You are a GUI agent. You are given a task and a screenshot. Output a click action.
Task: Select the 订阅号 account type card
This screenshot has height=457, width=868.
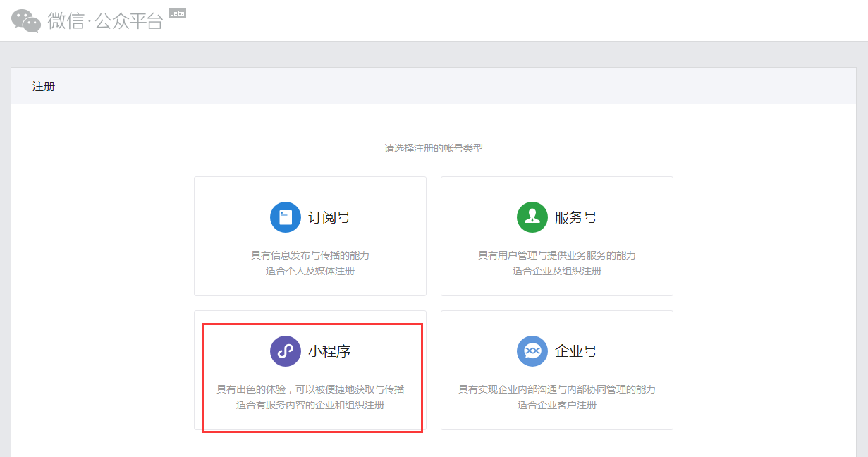310,236
